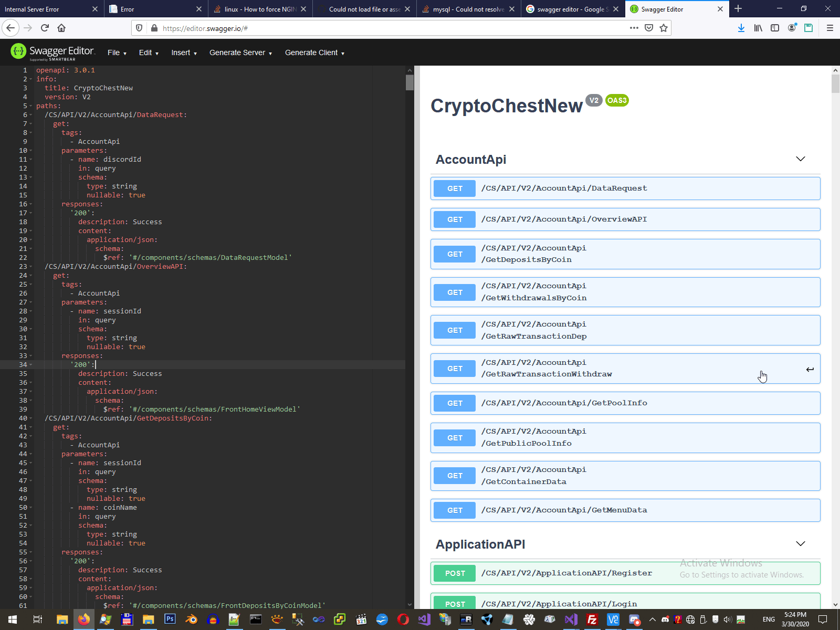The width and height of the screenshot is (840, 630).
Task: Switch to the linux NGINX tab
Action: click(255, 9)
